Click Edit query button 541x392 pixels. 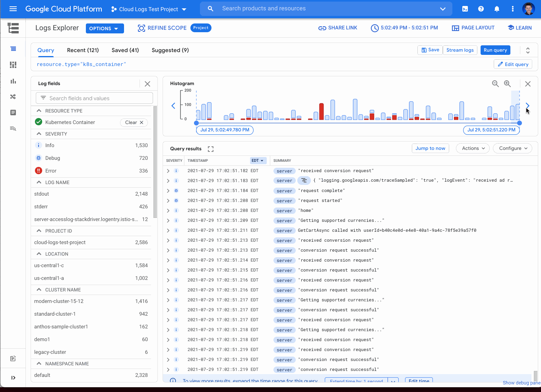513,64
